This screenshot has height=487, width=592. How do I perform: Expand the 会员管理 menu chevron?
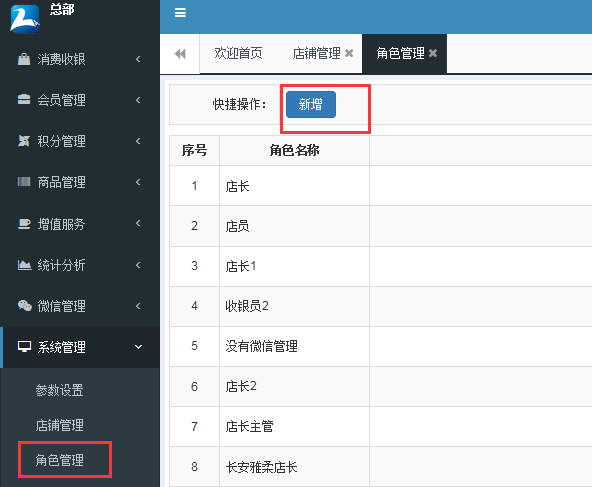pyautogui.click(x=138, y=100)
